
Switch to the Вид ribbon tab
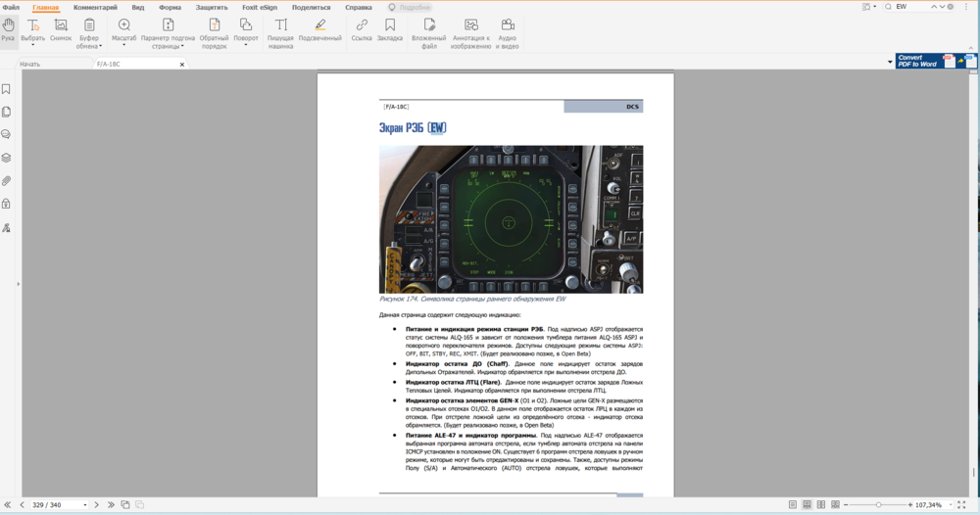click(137, 8)
